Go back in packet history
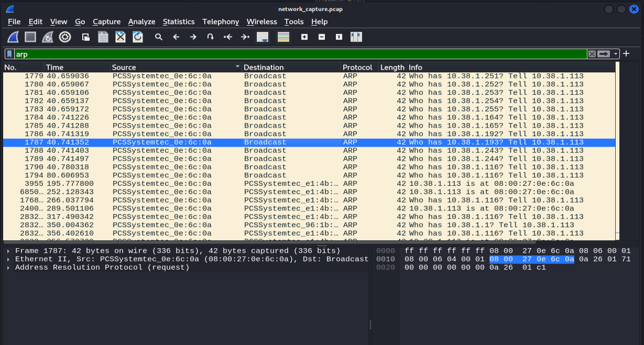Image resolution: width=644 pixels, height=345 pixels. [x=176, y=37]
